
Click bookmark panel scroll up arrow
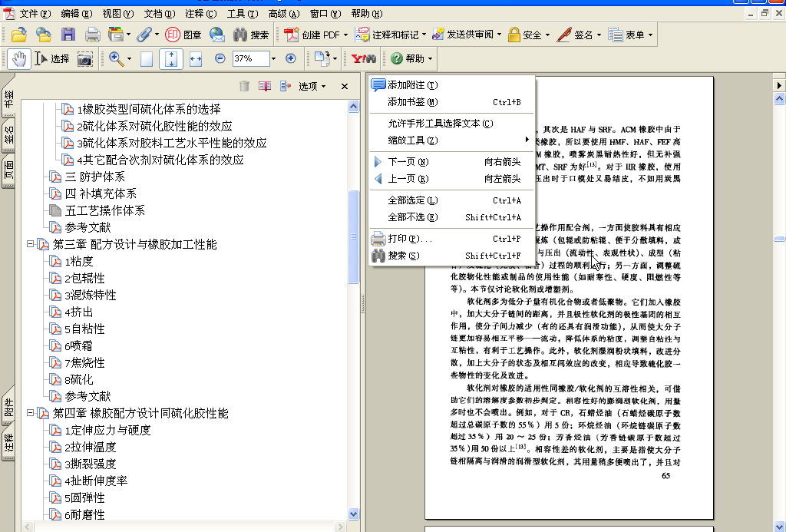[353, 106]
